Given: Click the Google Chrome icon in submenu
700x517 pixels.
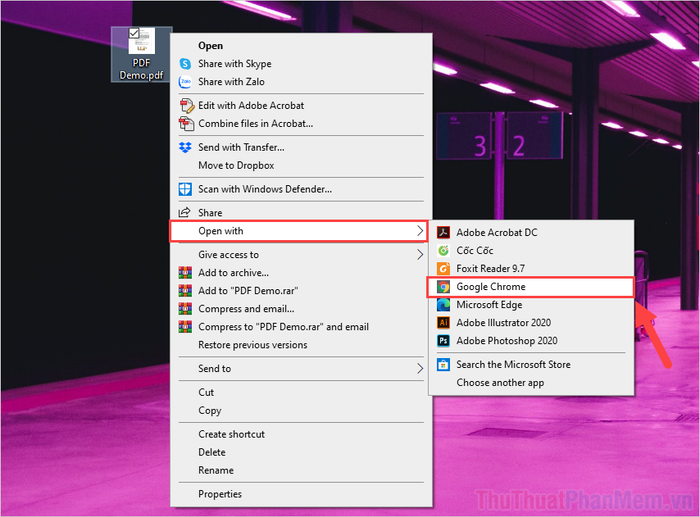Looking at the screenshot, I should 443,287.
